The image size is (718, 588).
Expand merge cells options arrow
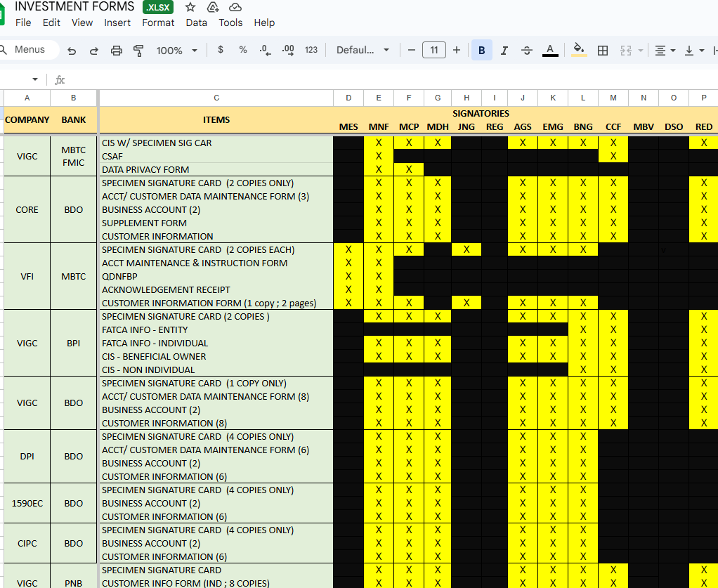pos(641,51)
